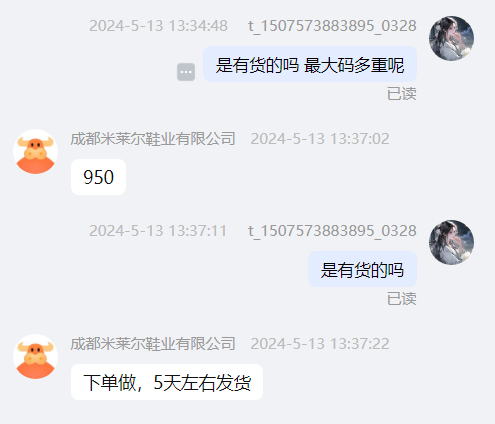Click the first username t_1507573883895_0328
495x424 pixels.
332,26
